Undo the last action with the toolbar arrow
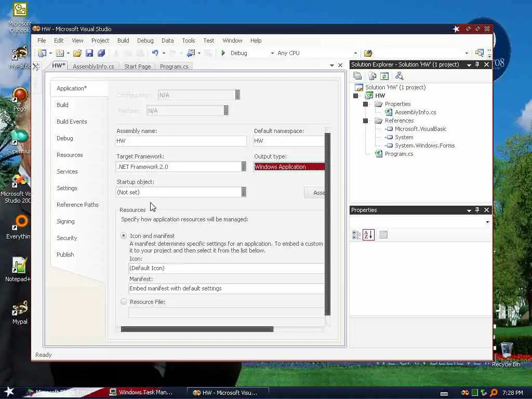The width and height of the screenshot is (532, 399). pos(155,53)
